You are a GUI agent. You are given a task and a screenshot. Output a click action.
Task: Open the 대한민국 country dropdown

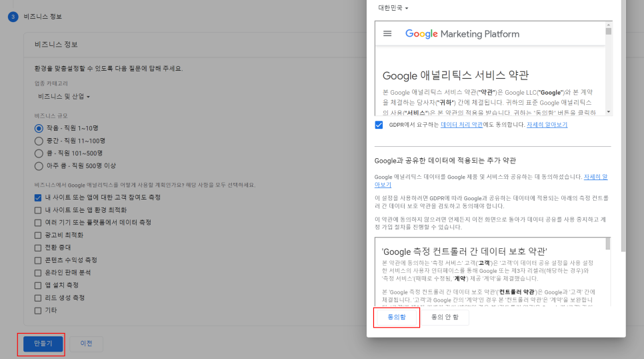click(x=393, y=8)
